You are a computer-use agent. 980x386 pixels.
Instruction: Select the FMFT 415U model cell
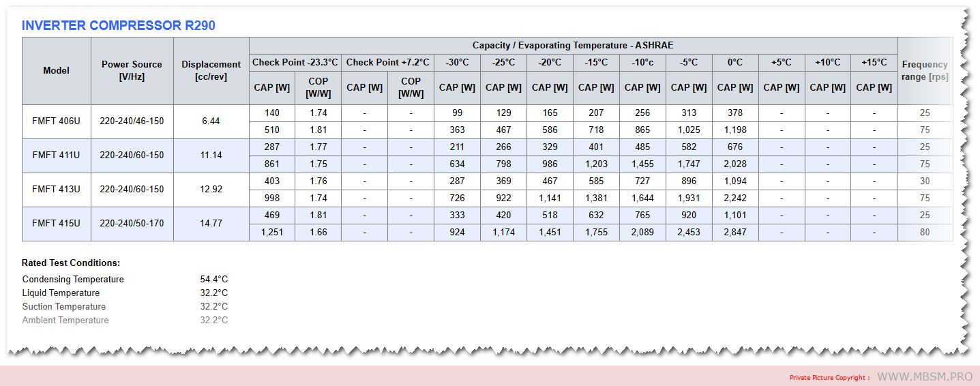57,224
